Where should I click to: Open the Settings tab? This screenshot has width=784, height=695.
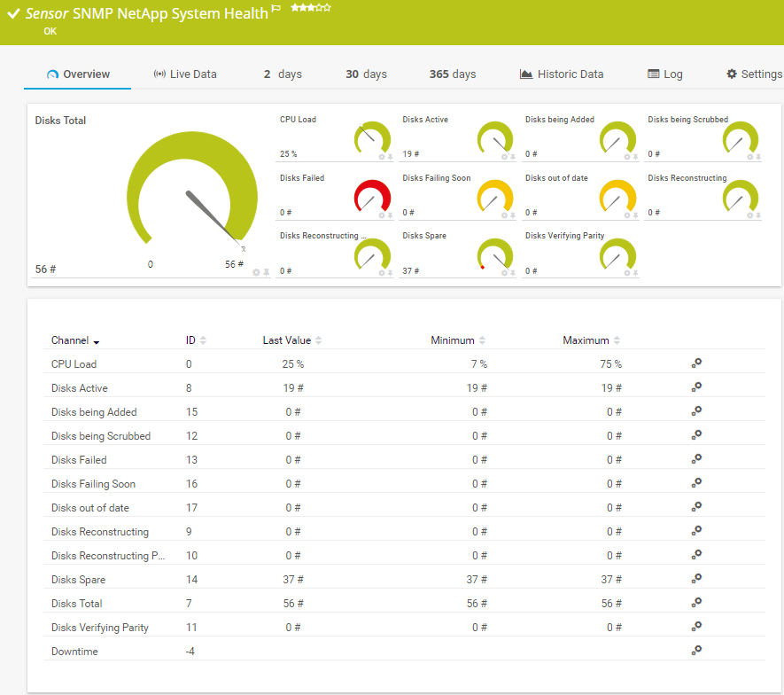click(754, 74)
